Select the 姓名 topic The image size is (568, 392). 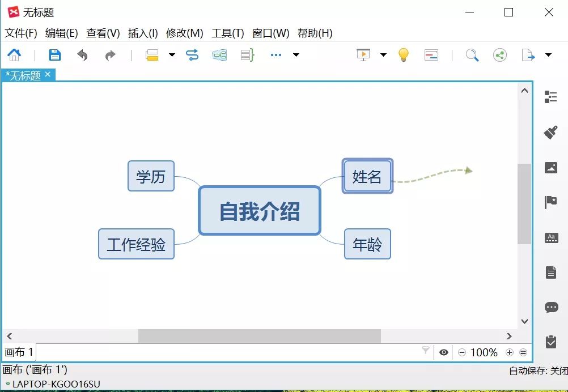[367, 176]
